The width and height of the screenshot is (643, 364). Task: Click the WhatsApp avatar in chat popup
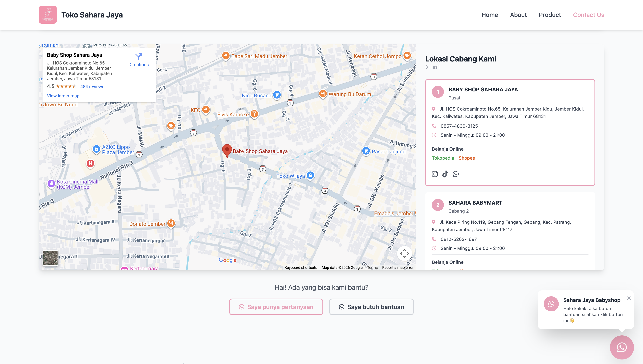pos(551,304)
